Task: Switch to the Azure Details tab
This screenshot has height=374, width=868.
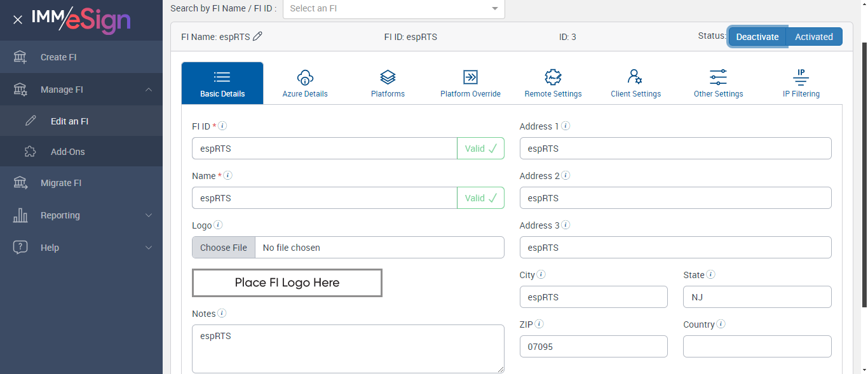Action: 305,83
